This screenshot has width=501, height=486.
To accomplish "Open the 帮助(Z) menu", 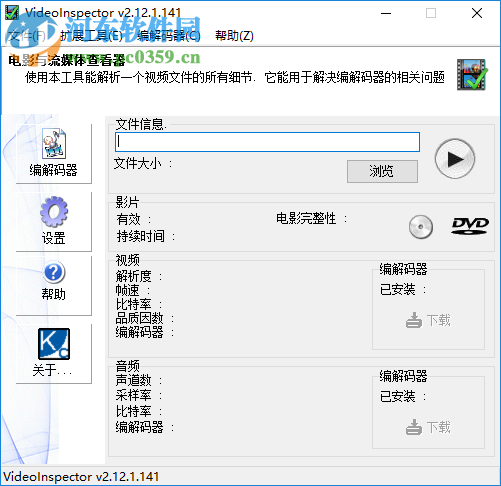I will (x=234, y=36).
